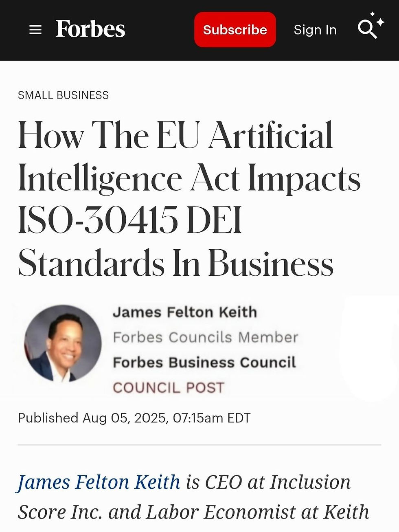Viewport: 399px width, 532px height.
Task: Click the Published Aug 05, 2025 timestamp
Action: coord(134,418)
